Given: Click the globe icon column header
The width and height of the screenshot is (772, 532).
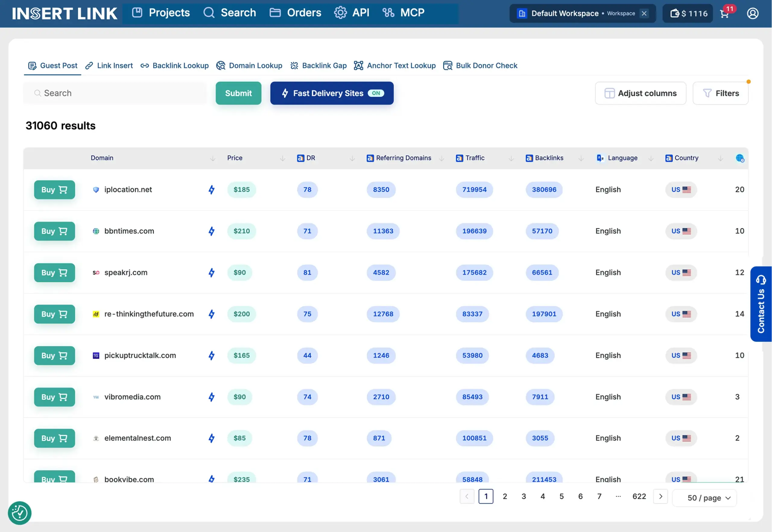Looking at the screenshot, I should (740, 158).
